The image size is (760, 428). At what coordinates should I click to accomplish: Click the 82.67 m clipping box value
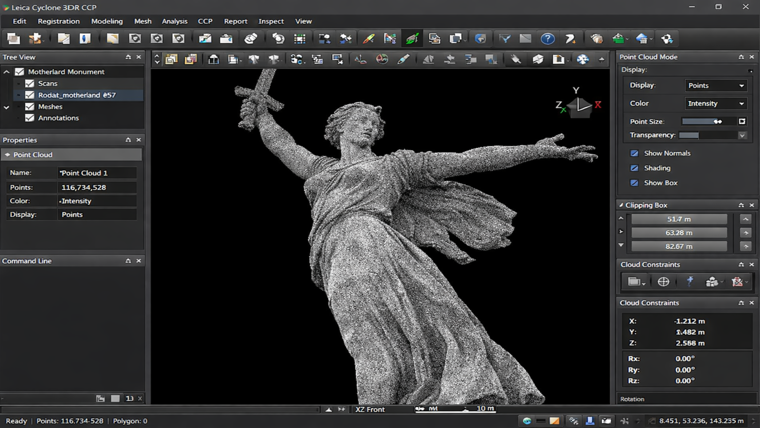pos(679,246)
